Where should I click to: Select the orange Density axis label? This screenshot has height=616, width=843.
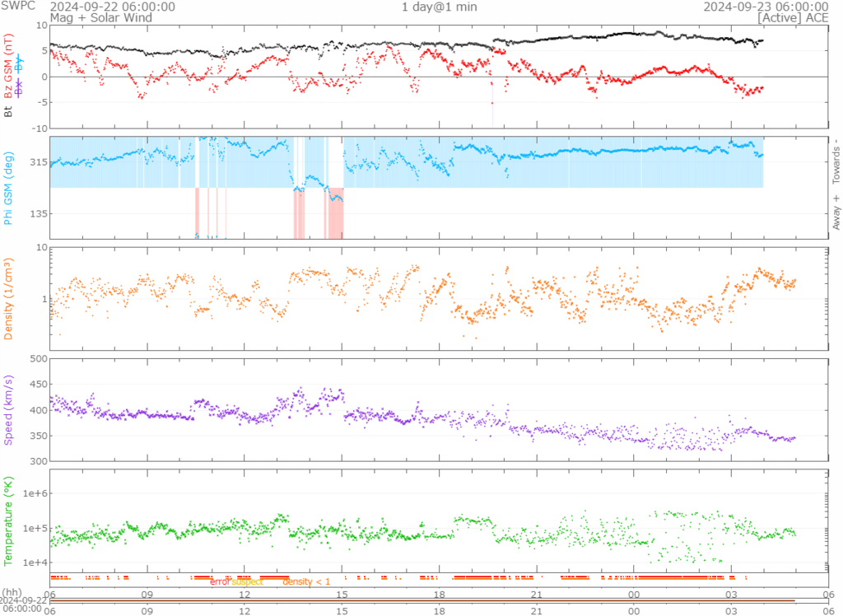(x=9, y=297)
